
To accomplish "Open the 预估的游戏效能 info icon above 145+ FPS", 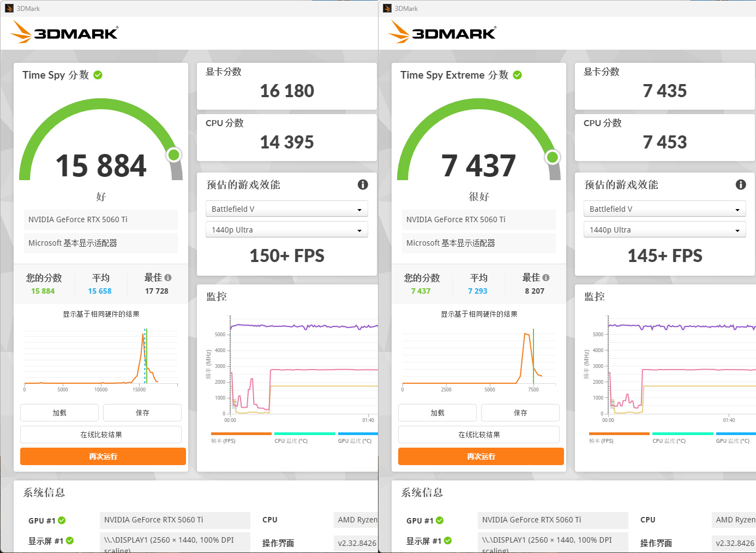I will tap(741, 185).
